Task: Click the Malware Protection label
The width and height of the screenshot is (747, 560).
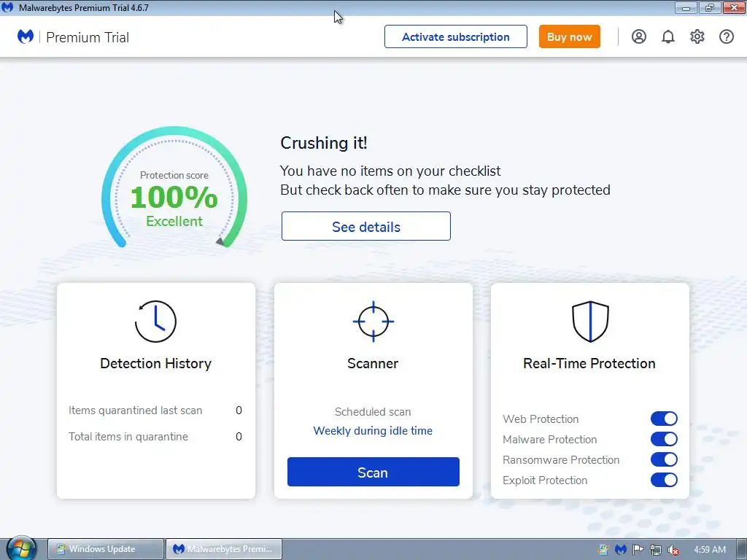Action: (x=550, y=440)
